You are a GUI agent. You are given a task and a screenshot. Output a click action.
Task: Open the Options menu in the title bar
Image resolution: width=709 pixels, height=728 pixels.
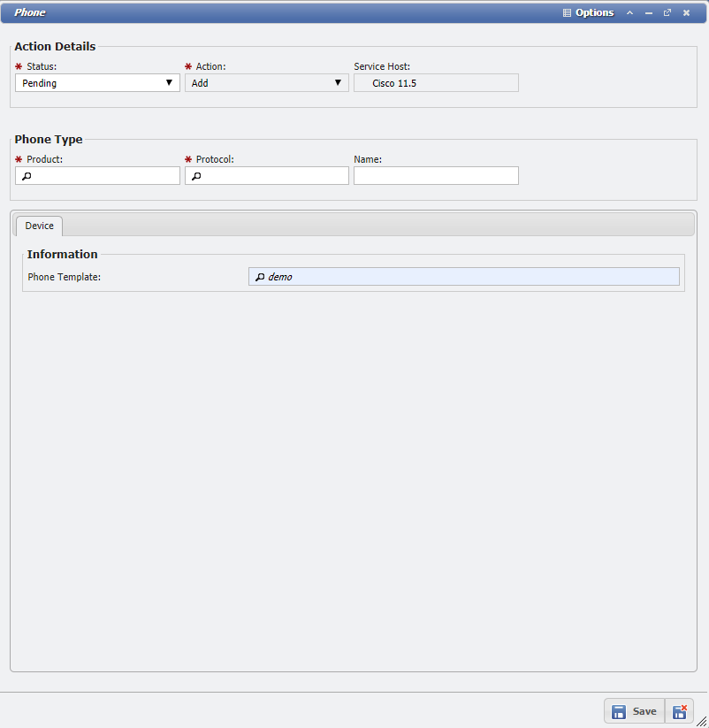[x=588, y=13]
